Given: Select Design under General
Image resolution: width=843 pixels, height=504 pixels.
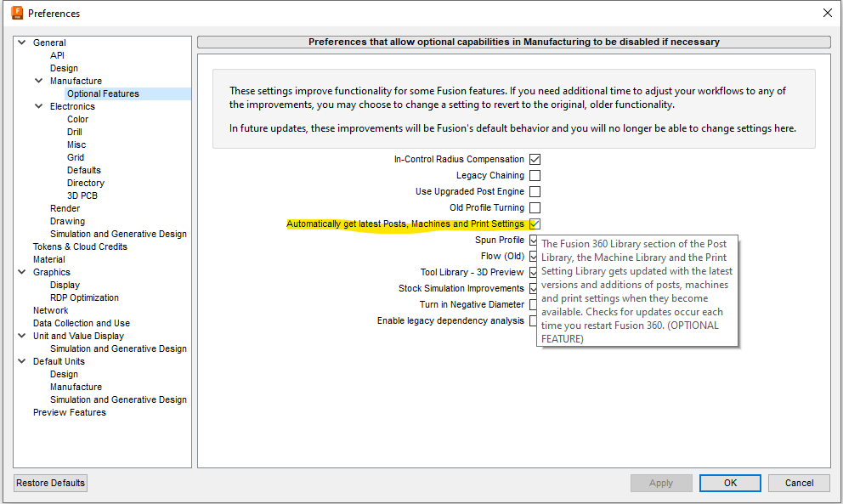Looking at the screenshot, I should pos(64,68).
